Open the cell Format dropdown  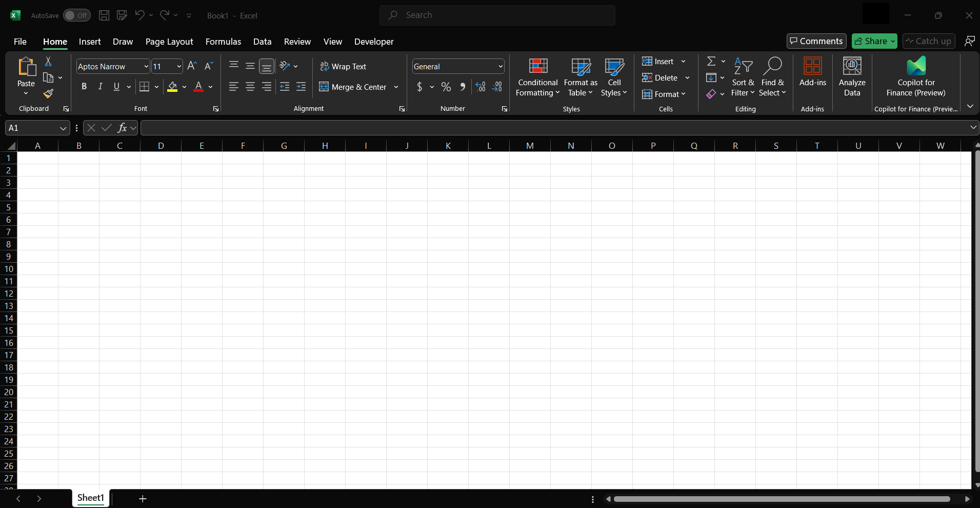tap(664, 94)
